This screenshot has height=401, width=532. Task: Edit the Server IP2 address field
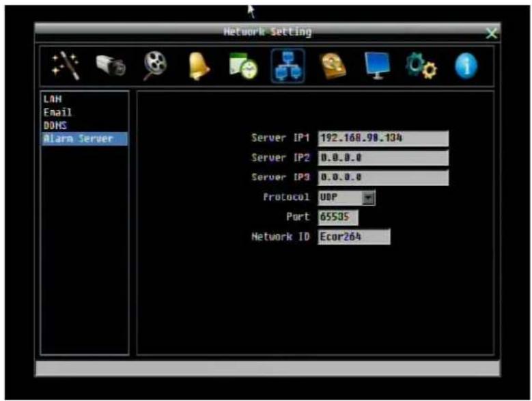coord(383,158)
